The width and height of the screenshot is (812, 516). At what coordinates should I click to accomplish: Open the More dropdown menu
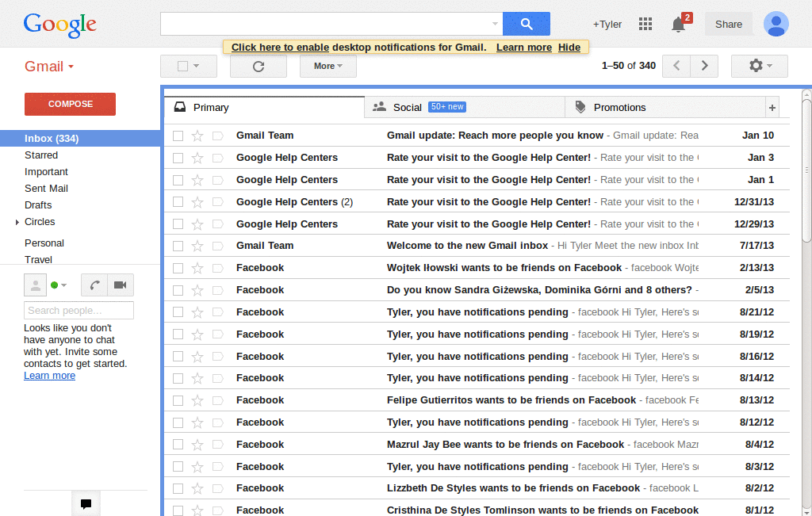point(327,66)
